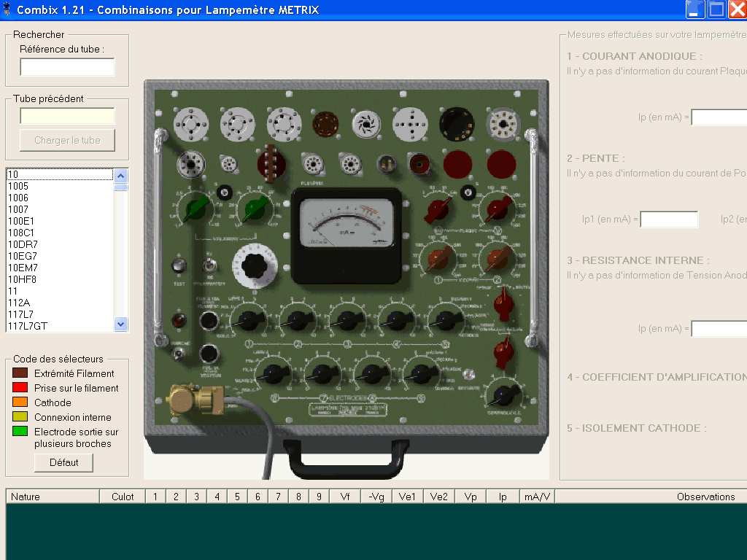Click electrode selector knob number 5
This screenshot has width=747, height=560.
pos(446,320)
